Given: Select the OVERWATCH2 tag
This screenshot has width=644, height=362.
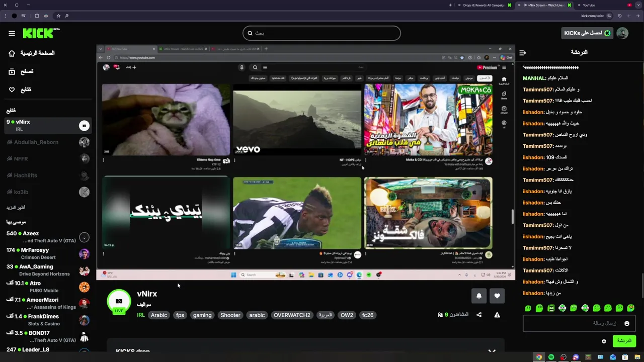Looking at the screenshot, I should pos(292,315).
